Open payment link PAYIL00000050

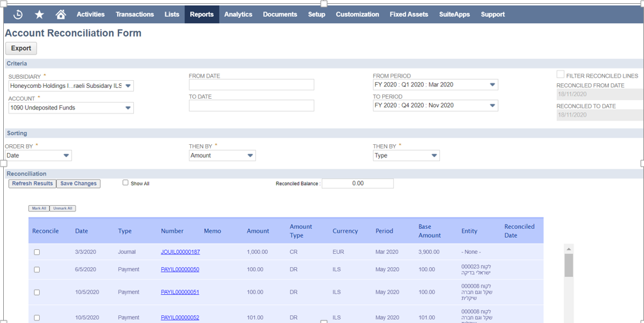[x=180, y=270]
